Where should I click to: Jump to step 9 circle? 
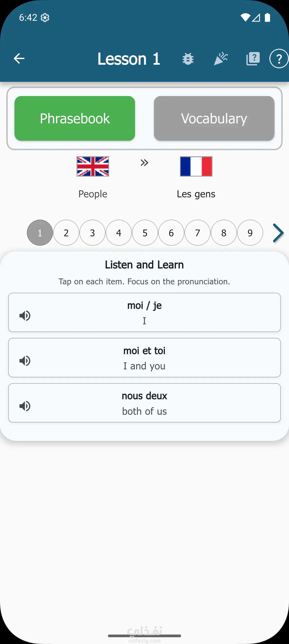(250, 233)
